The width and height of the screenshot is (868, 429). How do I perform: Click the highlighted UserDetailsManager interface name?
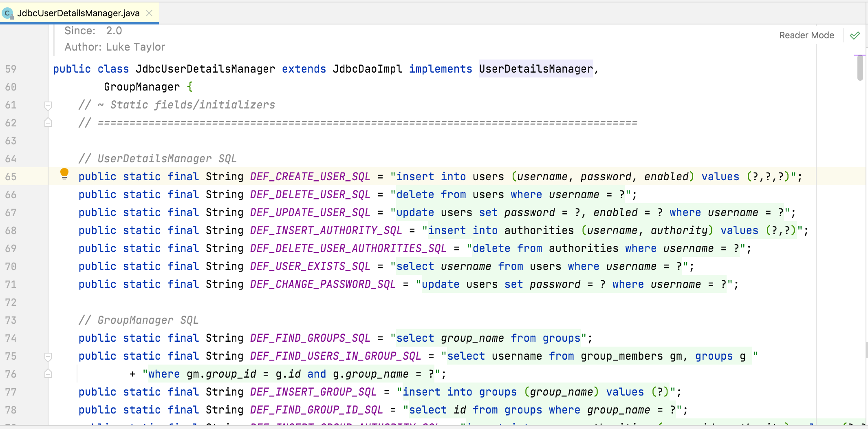coord(535,69)
